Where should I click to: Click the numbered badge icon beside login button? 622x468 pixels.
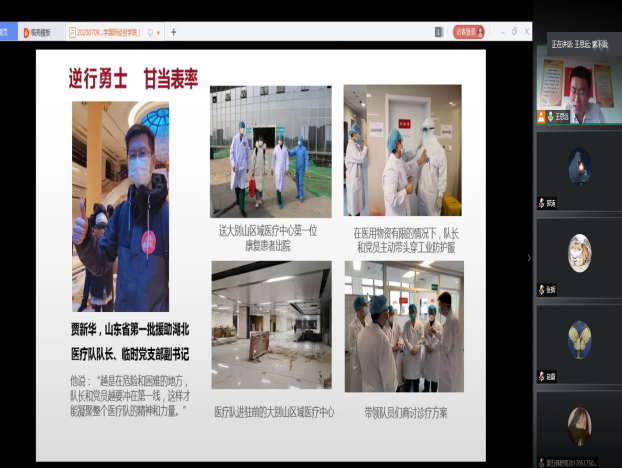click(439, 32)
